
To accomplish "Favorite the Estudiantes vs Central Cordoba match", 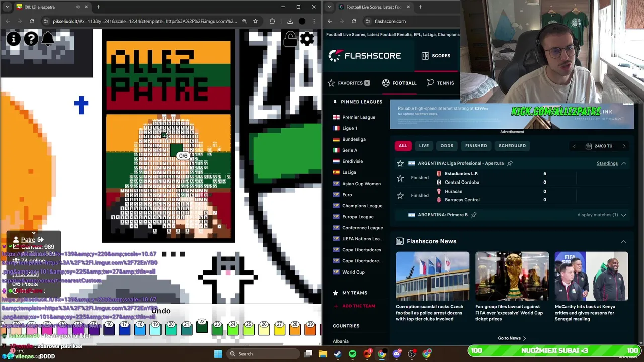I will click(400, 178).
